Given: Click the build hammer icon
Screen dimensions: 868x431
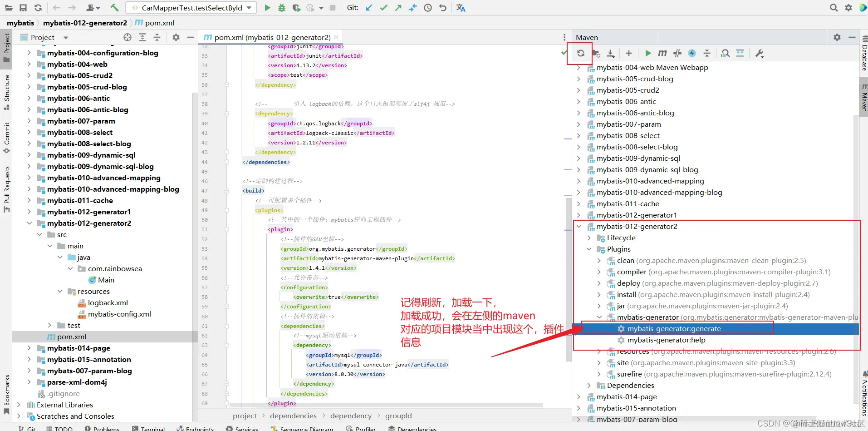Looking at the screenshot, I should (114, 8).
